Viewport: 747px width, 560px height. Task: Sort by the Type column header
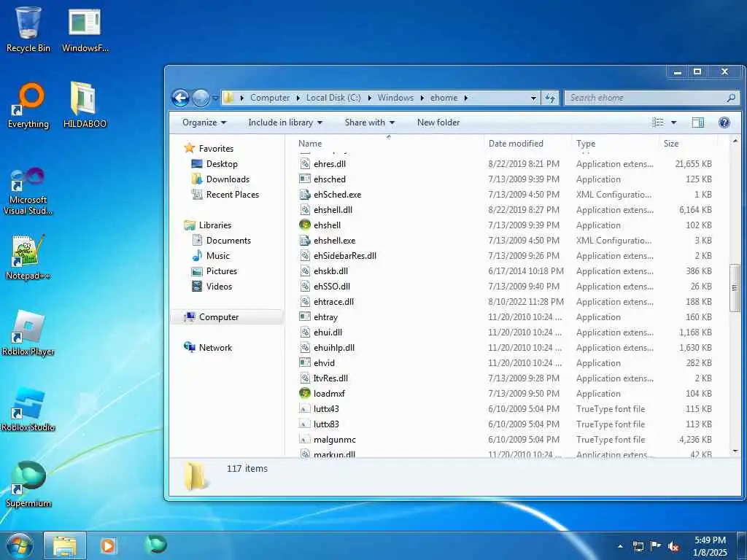point(616,144)
